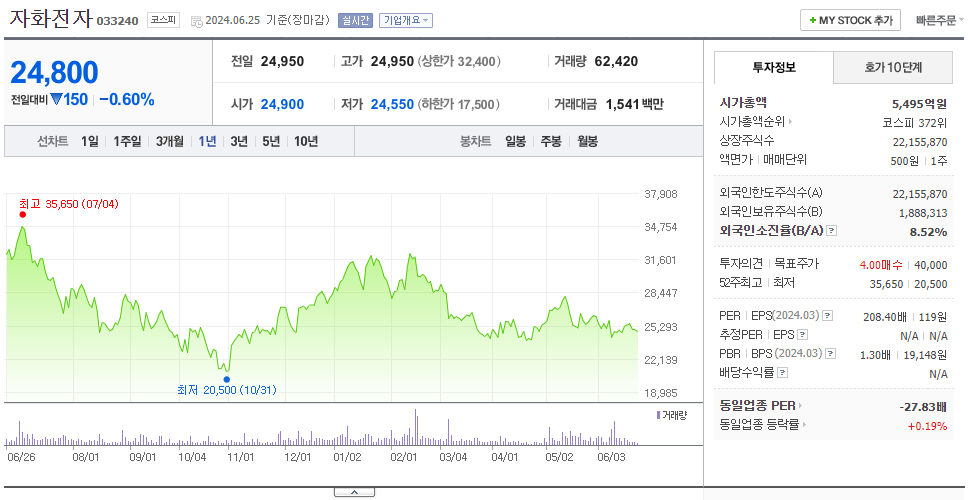Collapse the chart with the bottom arrow handle

[354, 492]
